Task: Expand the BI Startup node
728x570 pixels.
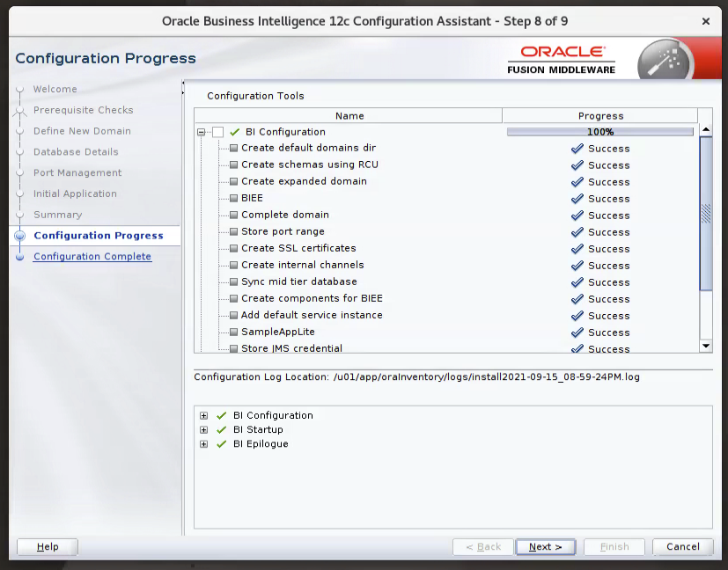Action: 204,430
